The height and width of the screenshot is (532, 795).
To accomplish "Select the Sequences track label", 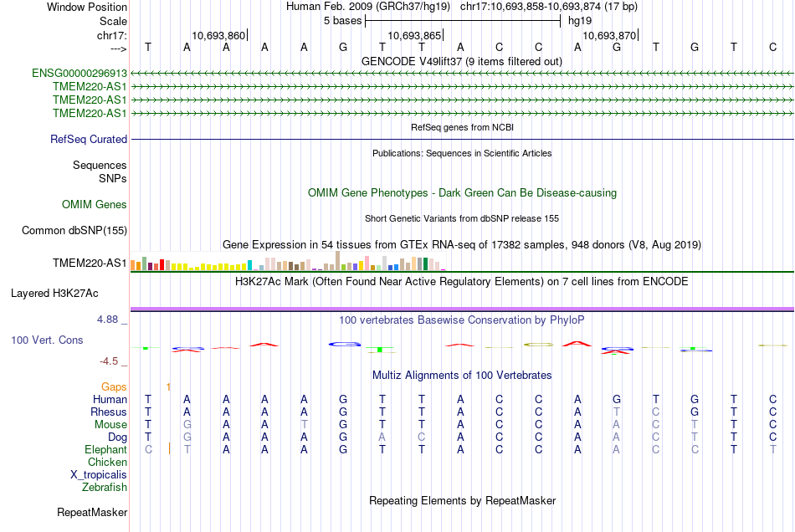I will coord(100,165).
